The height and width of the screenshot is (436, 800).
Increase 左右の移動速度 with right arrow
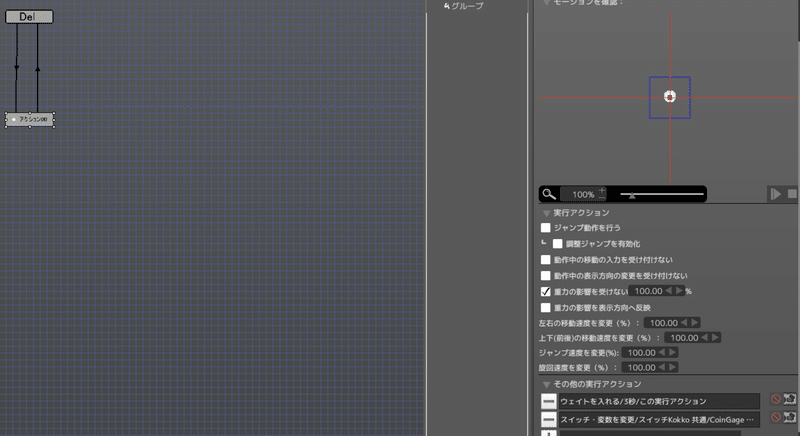[694, 322]
